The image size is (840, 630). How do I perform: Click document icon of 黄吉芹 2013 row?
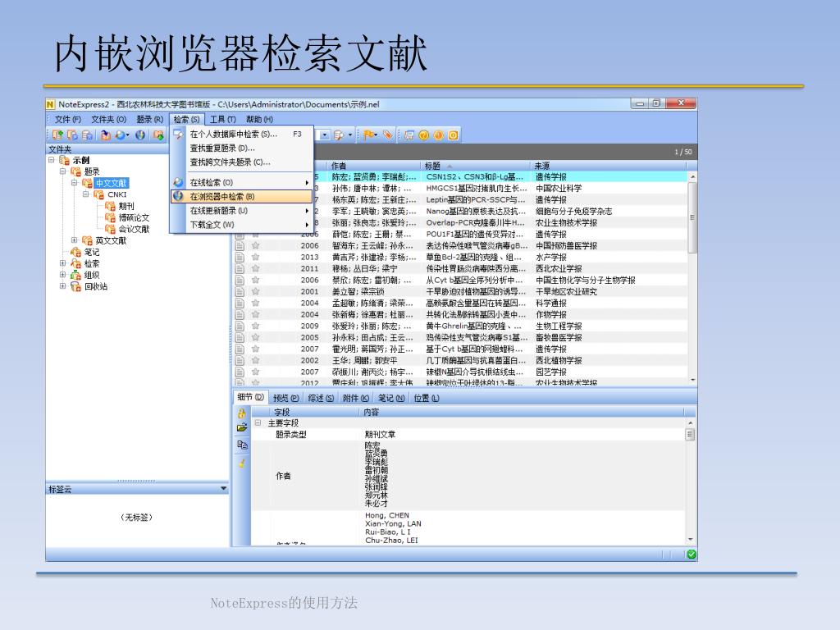coord(240,257)
